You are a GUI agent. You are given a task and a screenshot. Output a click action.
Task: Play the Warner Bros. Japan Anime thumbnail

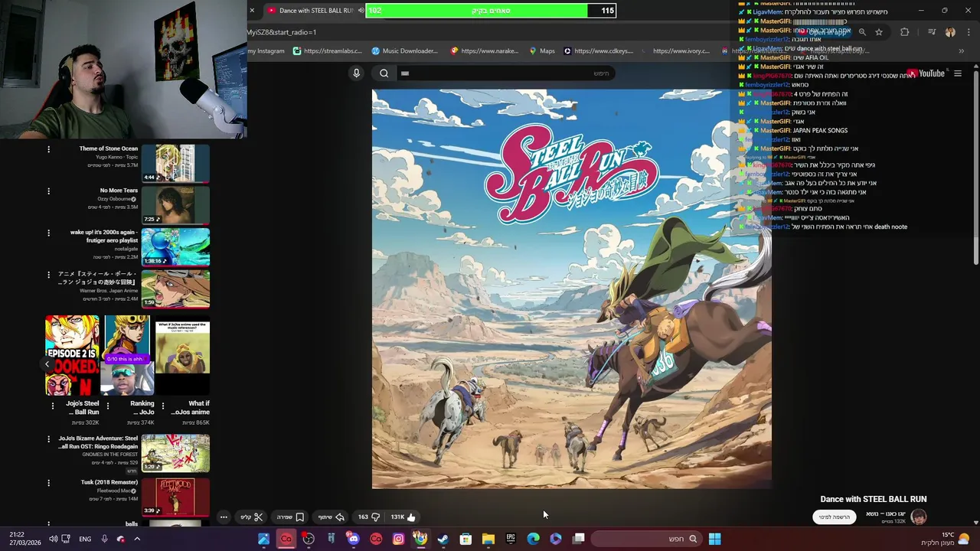[175, 289]
